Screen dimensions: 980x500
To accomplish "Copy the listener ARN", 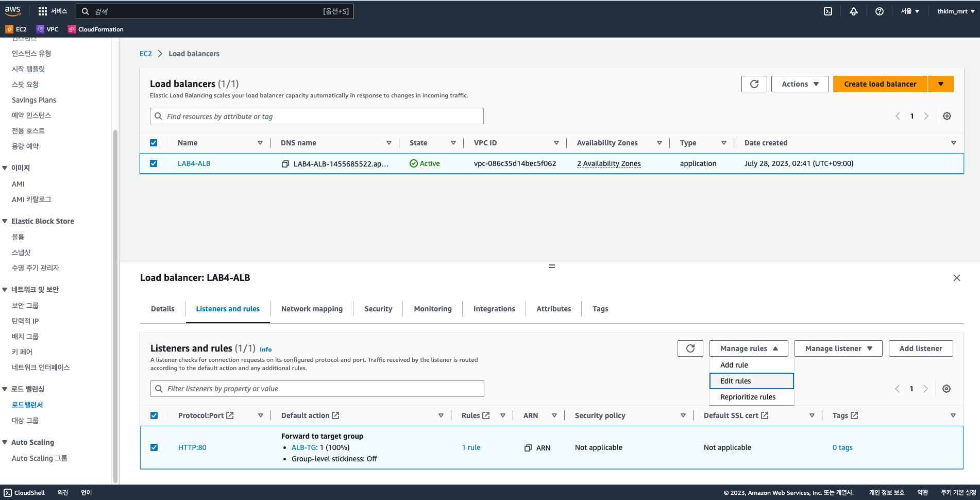I will tap(528, 448).
